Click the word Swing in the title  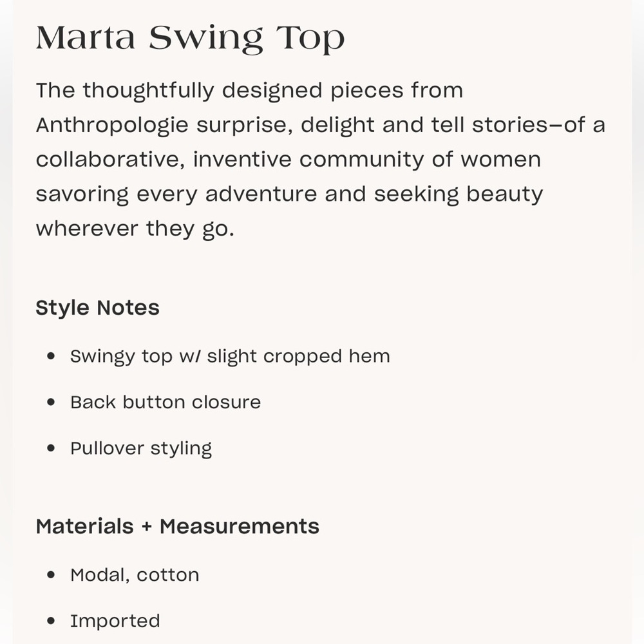point(205,40)
